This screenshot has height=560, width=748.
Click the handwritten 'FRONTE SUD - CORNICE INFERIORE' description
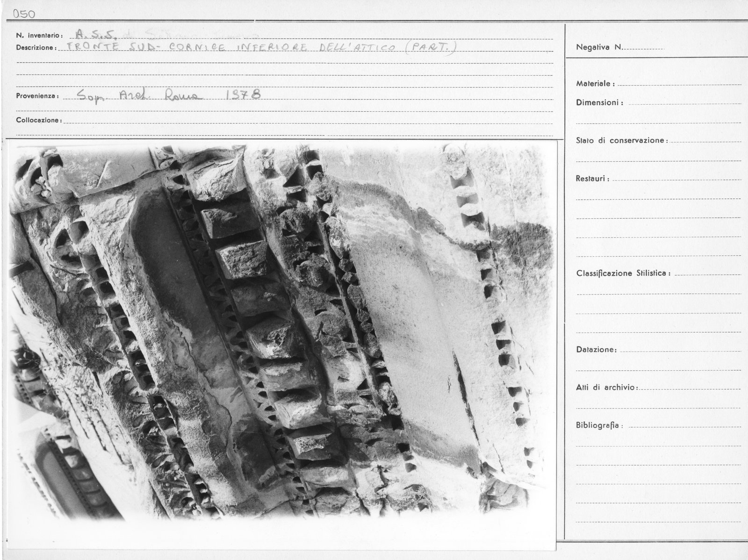pos(261,47)
